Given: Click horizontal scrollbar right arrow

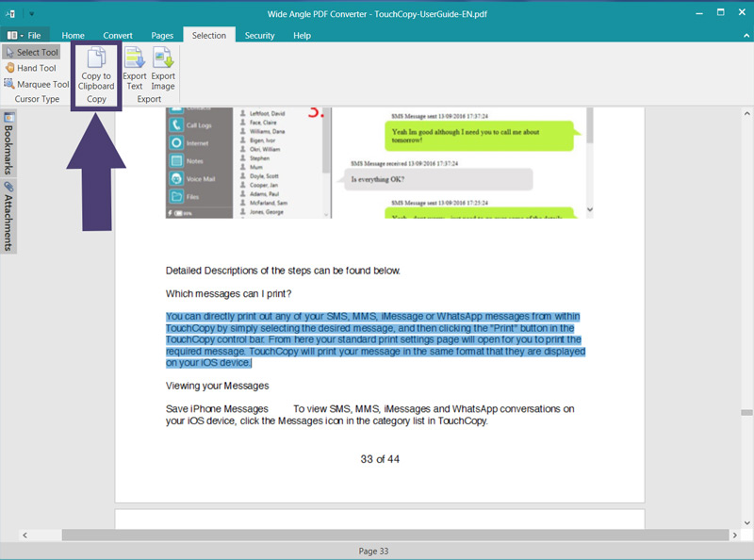Looking at the screenshot, I should tap(734, 535).
